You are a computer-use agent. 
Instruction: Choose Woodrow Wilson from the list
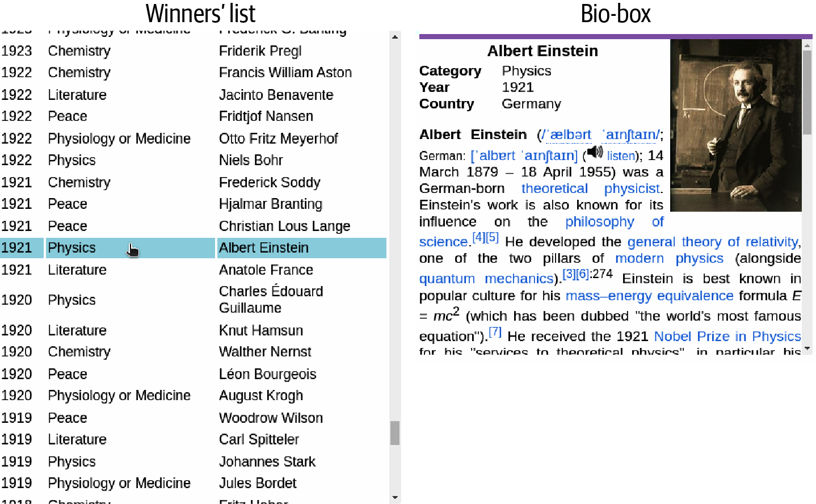tap(271, 418)
